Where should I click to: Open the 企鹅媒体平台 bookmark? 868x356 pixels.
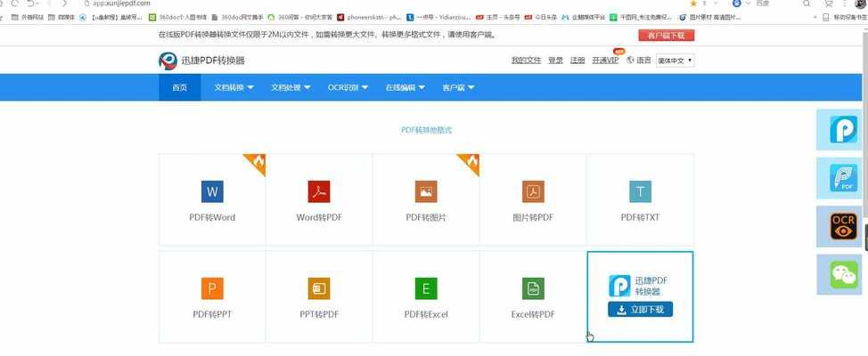pos(584,17)
